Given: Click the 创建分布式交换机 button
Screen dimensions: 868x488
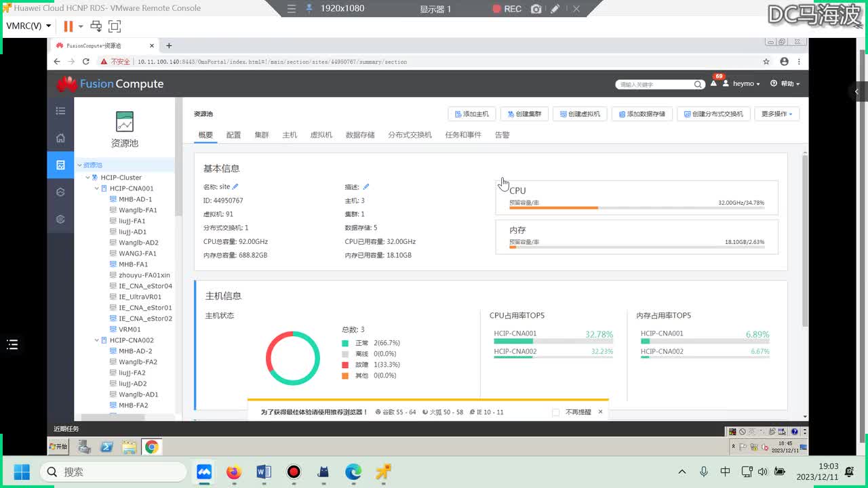Looking at the screenshot, I should click(713, 114).
